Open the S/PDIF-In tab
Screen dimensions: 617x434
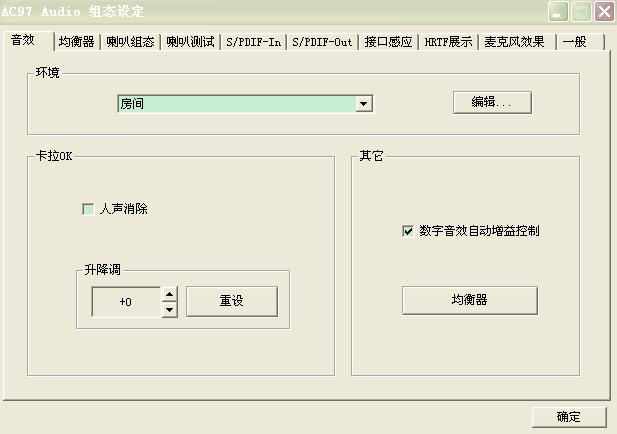253,42
